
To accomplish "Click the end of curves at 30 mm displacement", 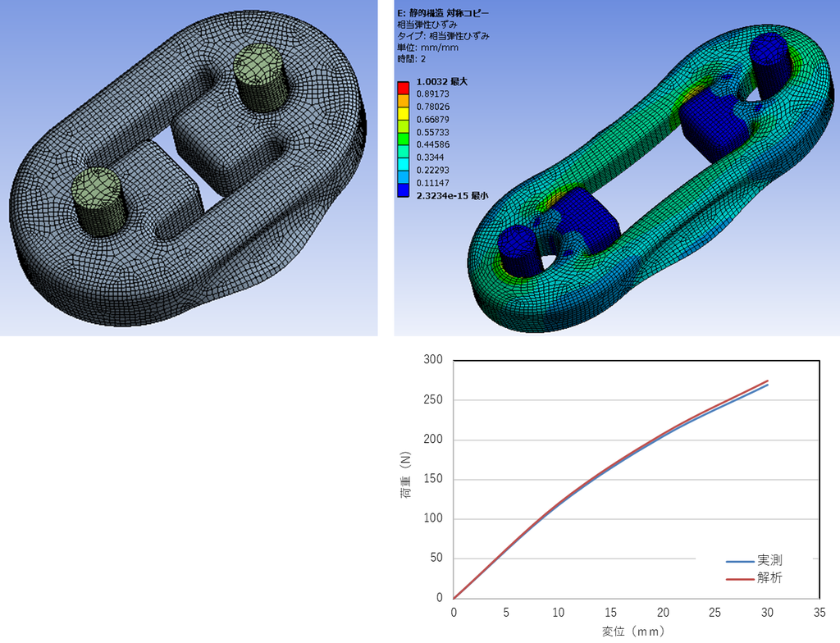I will click(x=768, y=382).
